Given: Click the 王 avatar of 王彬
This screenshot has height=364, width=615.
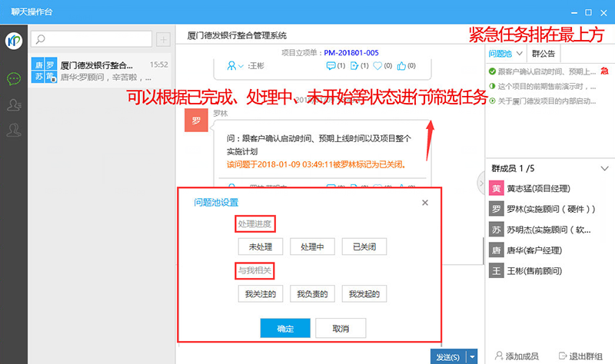Looking at the screenshot, I should [496, 271].
